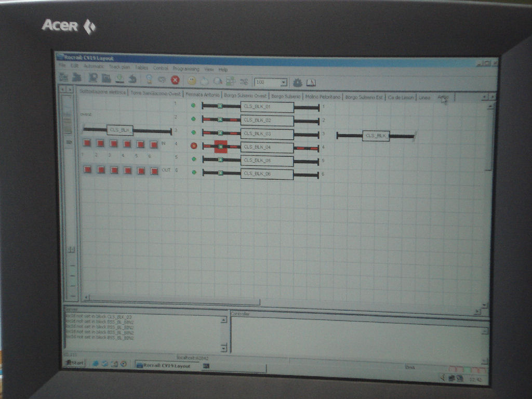Image resolution: width=532 pixels, height=399 pixels.
Task: Toggle the third red button in IN row
Action: [114, 143]
